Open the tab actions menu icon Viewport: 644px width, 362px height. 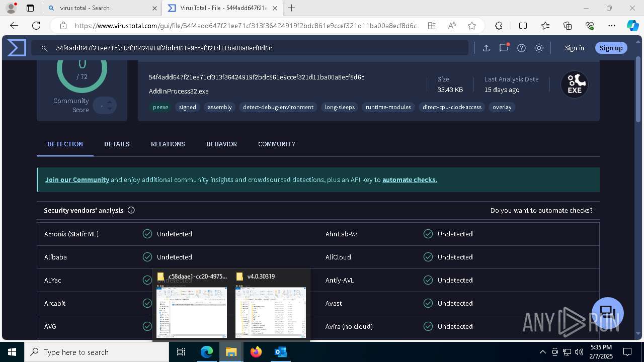point(30,8)
